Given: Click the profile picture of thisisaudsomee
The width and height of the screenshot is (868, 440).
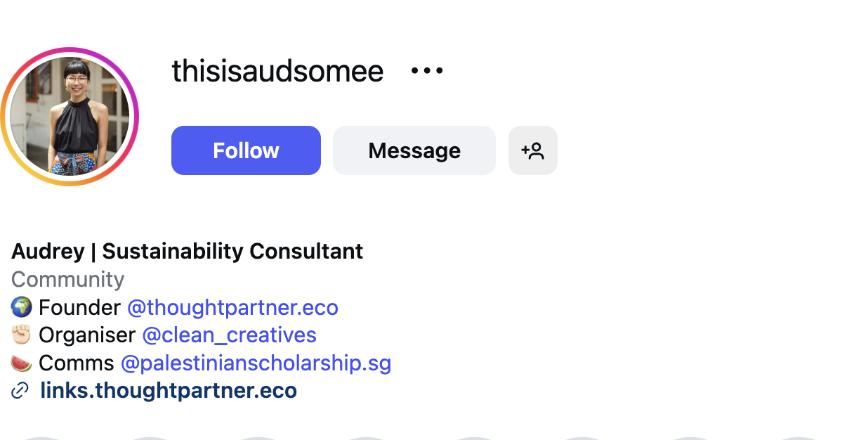Looking at the screenshot, I should tap(70, 117).
